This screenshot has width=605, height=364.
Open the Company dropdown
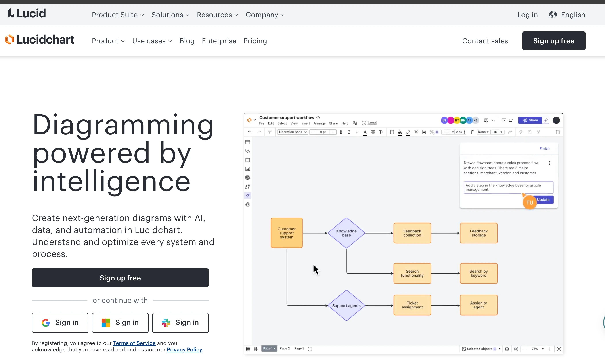[x=265, y=15]
